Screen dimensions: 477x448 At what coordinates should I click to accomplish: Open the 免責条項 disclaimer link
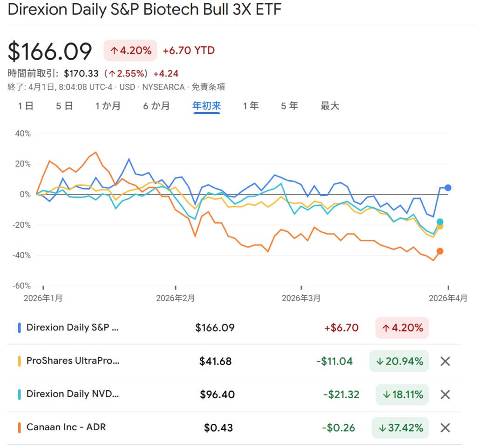[210, 87]
